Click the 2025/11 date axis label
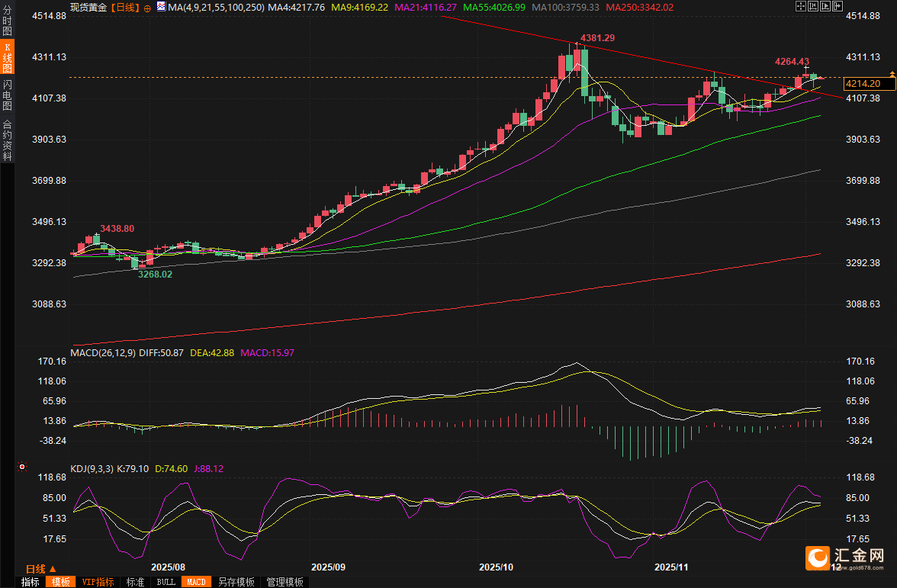897x588 pixels. coord(671,567)
